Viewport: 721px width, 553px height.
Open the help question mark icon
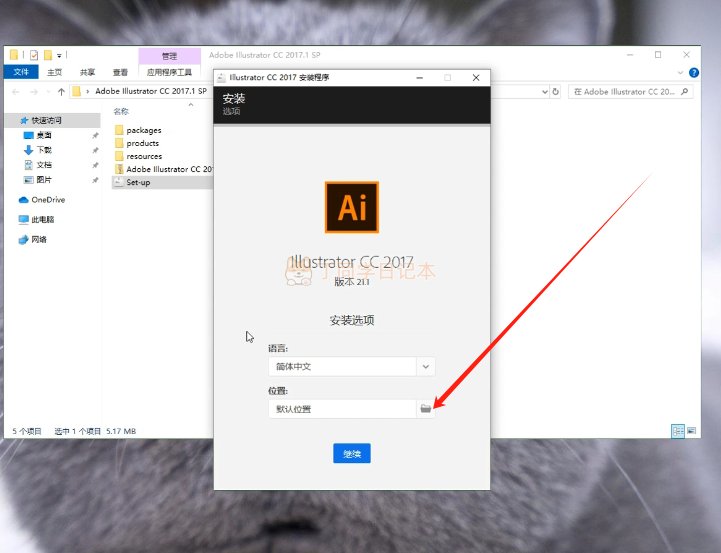point(693,73)
